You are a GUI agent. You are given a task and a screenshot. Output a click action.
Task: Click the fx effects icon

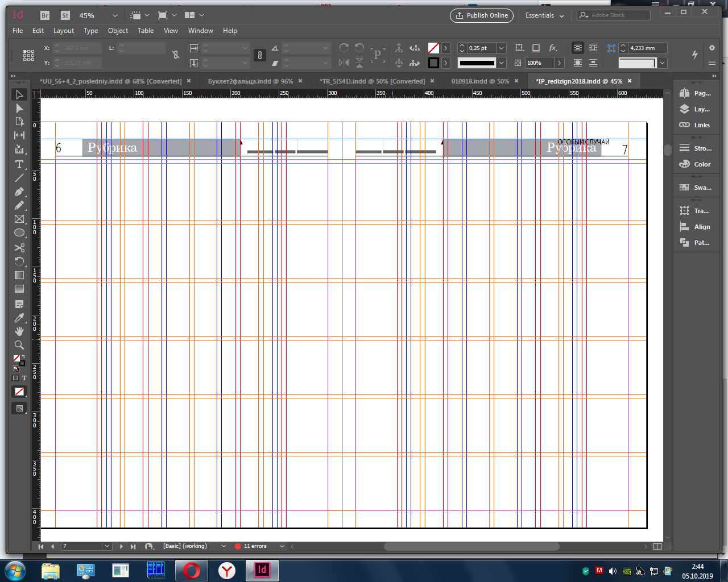click(553, 48)
